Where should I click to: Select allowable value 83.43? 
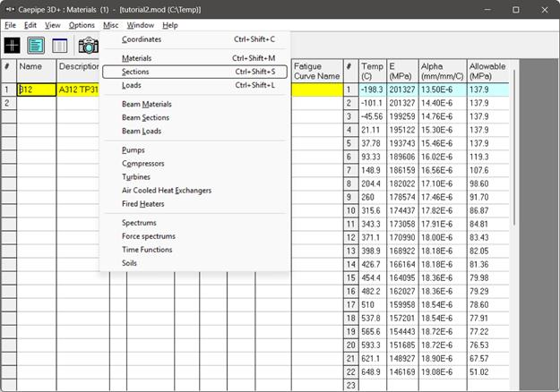click(487, 237)
